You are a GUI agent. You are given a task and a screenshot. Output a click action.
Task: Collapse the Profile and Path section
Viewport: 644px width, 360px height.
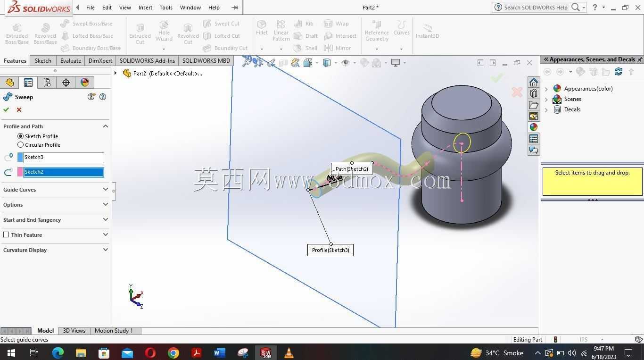coord(106,126)
